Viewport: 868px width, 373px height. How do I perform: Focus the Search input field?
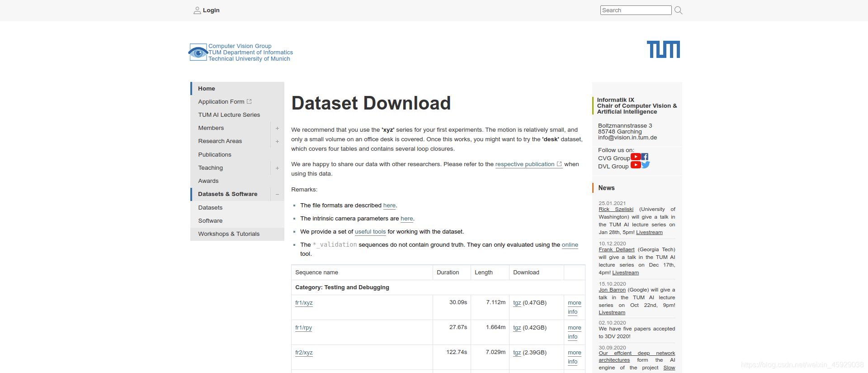tap(636, 10)
